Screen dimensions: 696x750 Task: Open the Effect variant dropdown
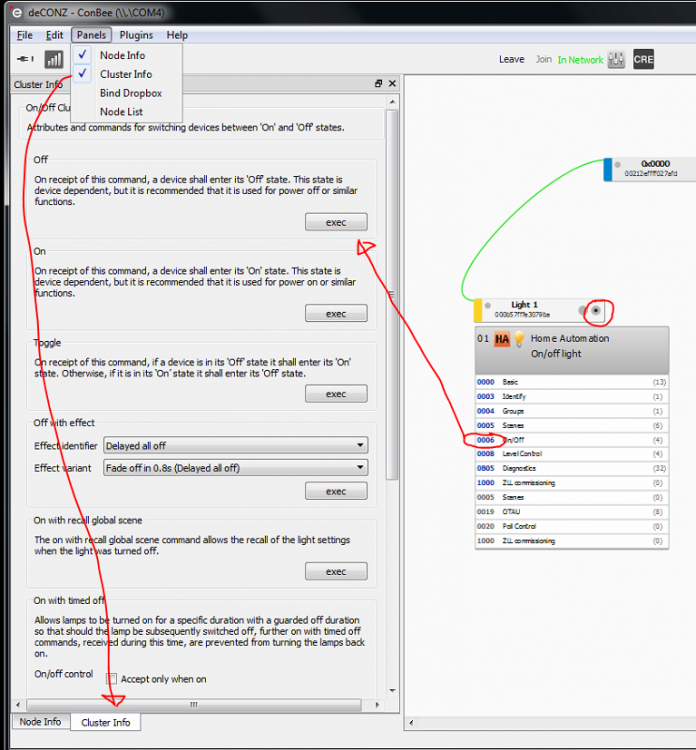pos(235,467)
